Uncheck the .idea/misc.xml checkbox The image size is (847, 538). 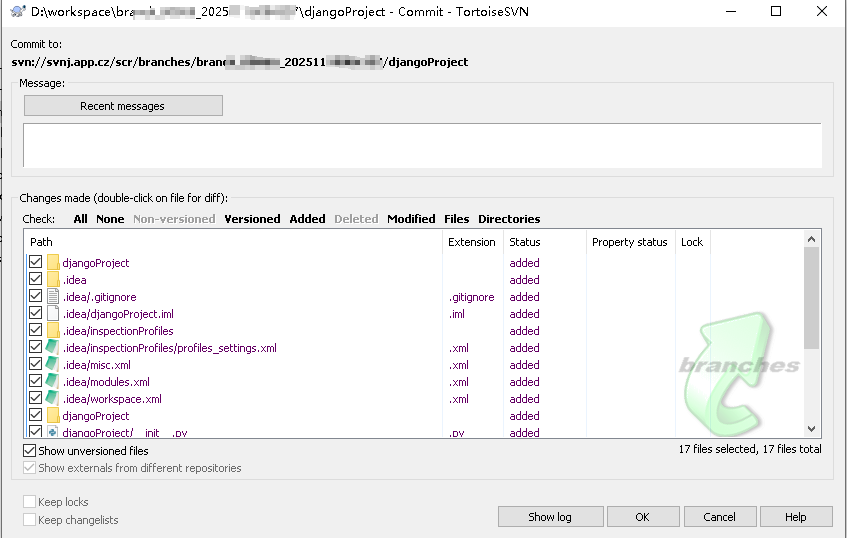pos(36,364)
